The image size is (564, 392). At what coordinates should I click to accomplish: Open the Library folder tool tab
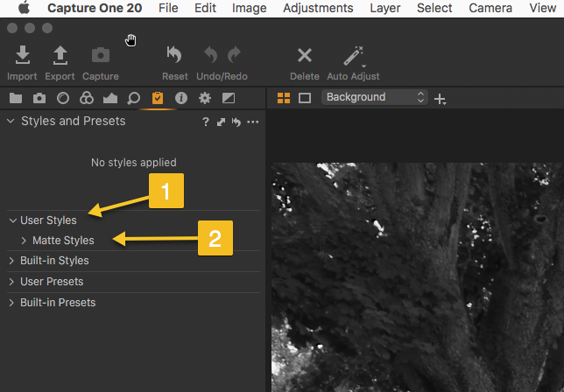15,98
